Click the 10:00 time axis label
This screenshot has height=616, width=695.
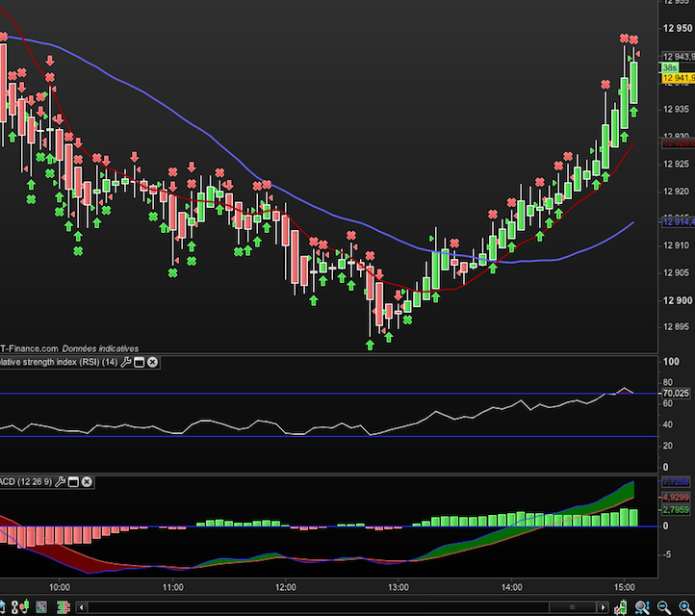[60, 588]
